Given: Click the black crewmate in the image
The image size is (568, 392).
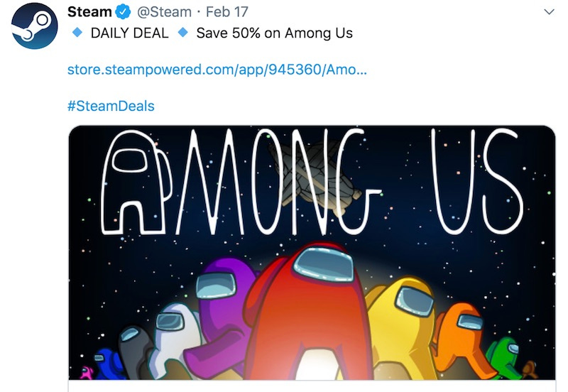Looking at the screenshot, I should (134, 352).
